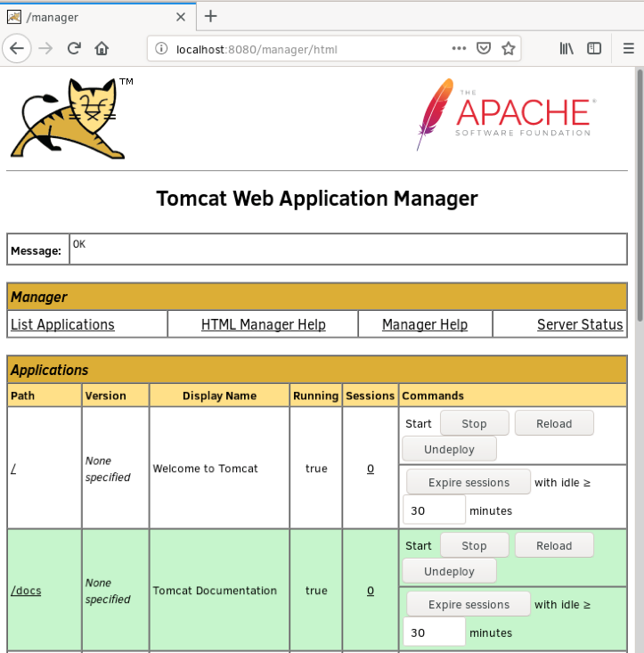Open the List Applications link
The image size is (644, 653).
(x=62, y=324)
